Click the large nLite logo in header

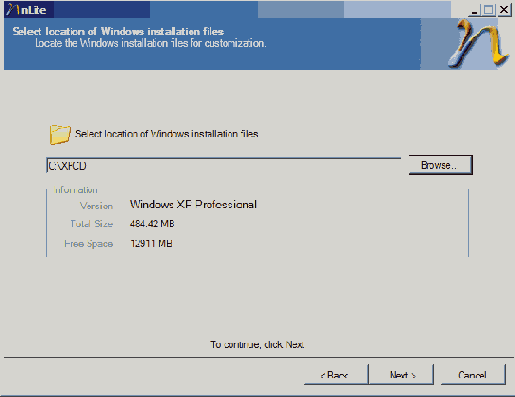479,43
